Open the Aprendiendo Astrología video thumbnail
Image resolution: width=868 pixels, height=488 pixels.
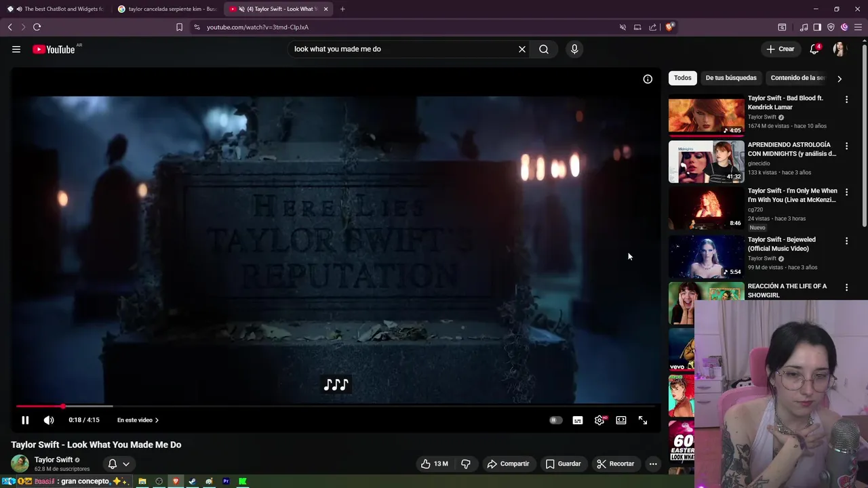pyautogui.click(x=707, y=161)
